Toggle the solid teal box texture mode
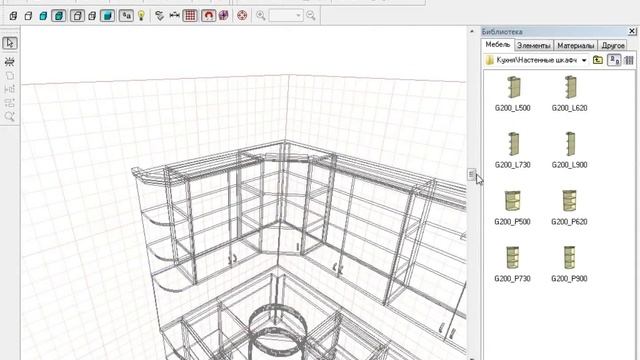 click(x=107, y=16)
